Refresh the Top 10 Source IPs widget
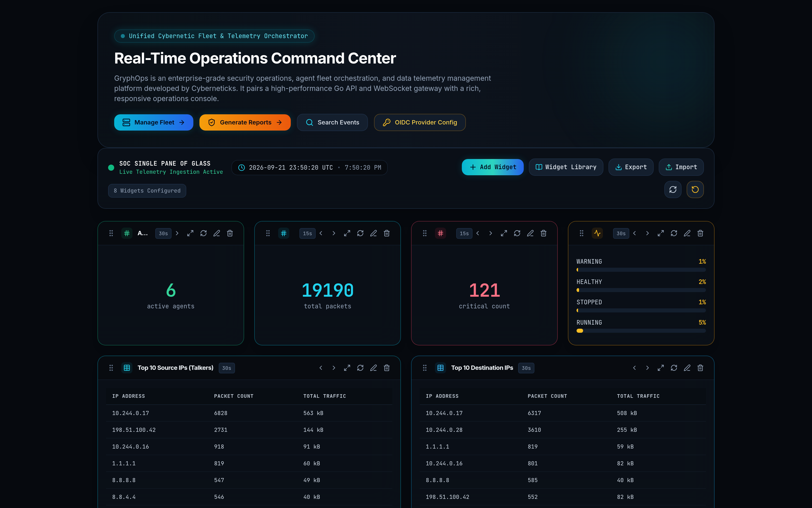The height and width of the screenshot is (508, 812). click(x=360, y=368)
